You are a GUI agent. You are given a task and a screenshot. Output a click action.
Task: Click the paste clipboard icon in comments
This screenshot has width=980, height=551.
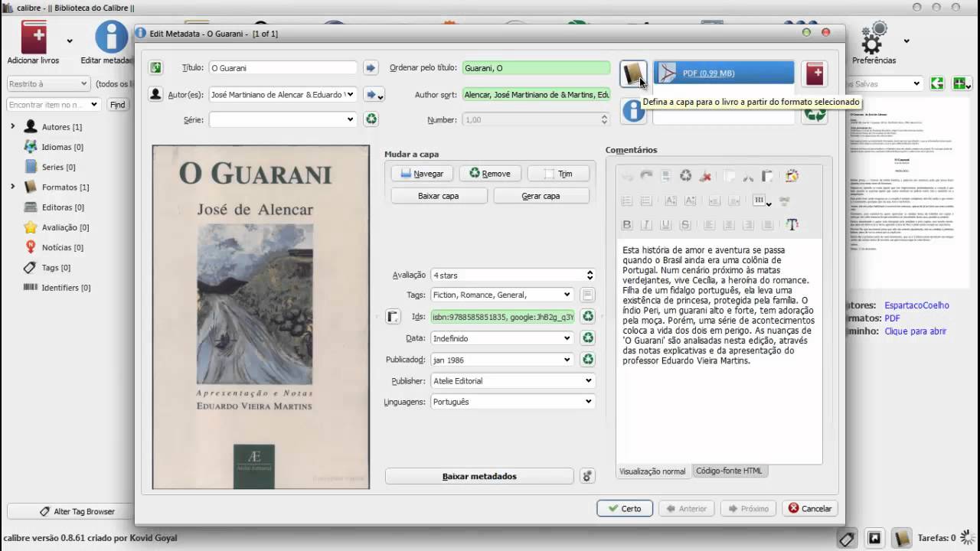tap(767, 176)
